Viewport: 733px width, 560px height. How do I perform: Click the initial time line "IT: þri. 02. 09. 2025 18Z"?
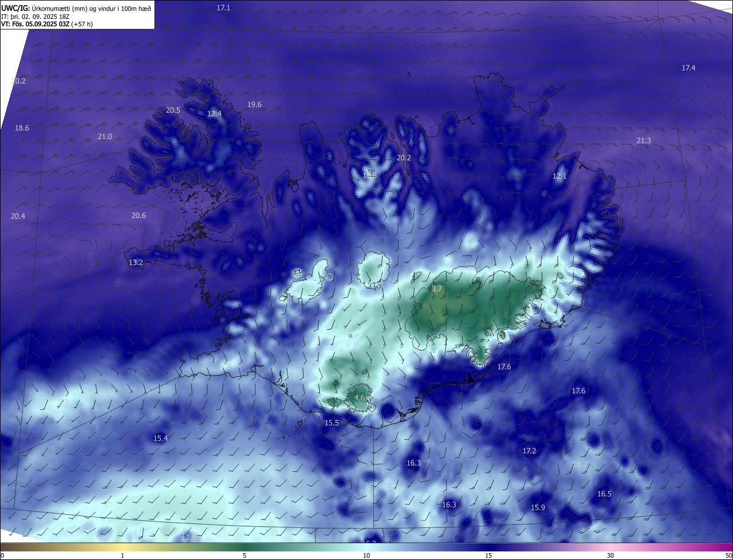click(35, 16)
